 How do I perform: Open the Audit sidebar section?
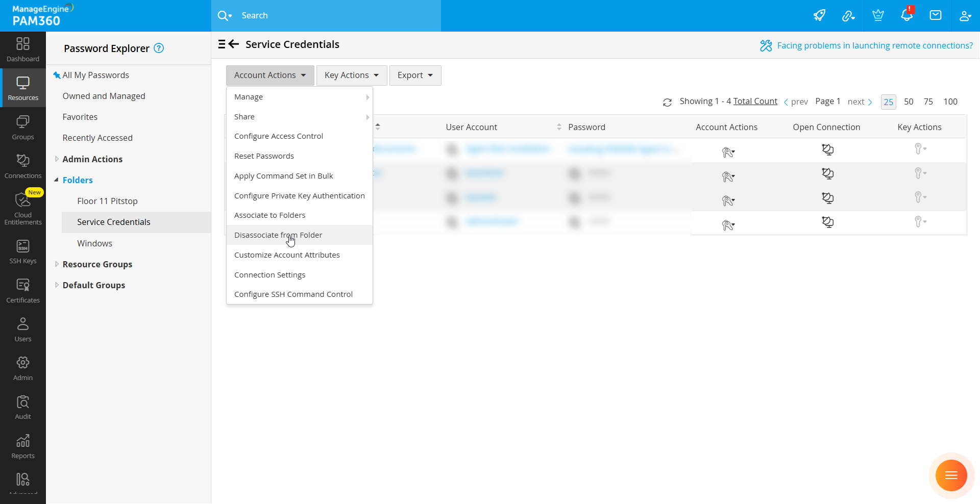click(x=23, y=407)
